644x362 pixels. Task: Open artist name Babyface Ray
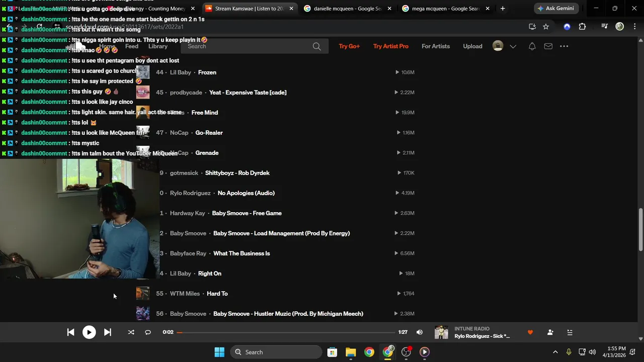188,253
